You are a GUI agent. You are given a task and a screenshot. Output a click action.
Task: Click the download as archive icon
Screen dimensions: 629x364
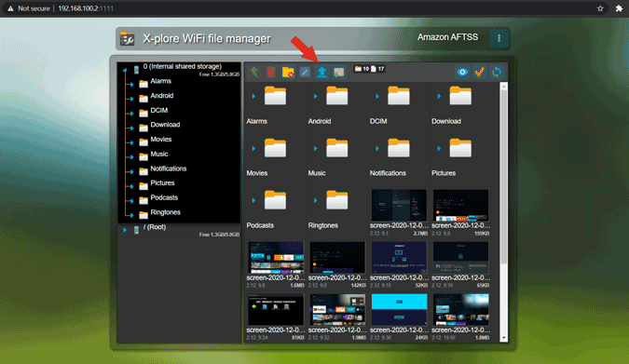pos(339,73)
